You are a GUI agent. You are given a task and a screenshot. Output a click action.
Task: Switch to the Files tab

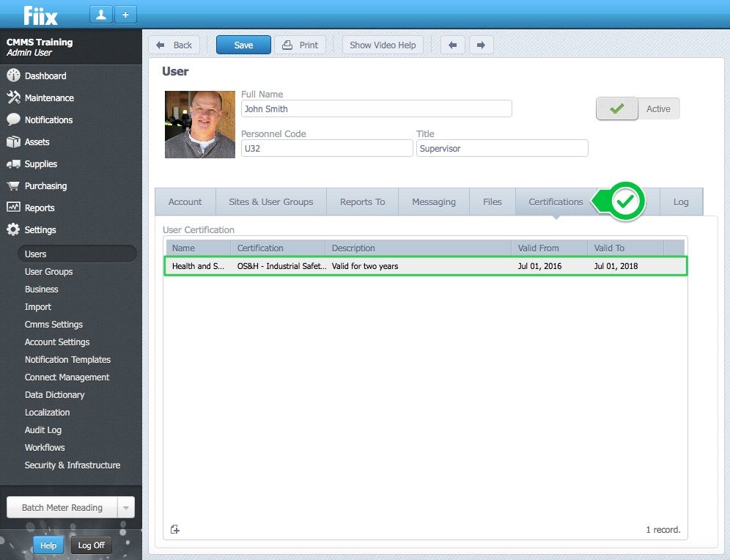pos(492,202)
